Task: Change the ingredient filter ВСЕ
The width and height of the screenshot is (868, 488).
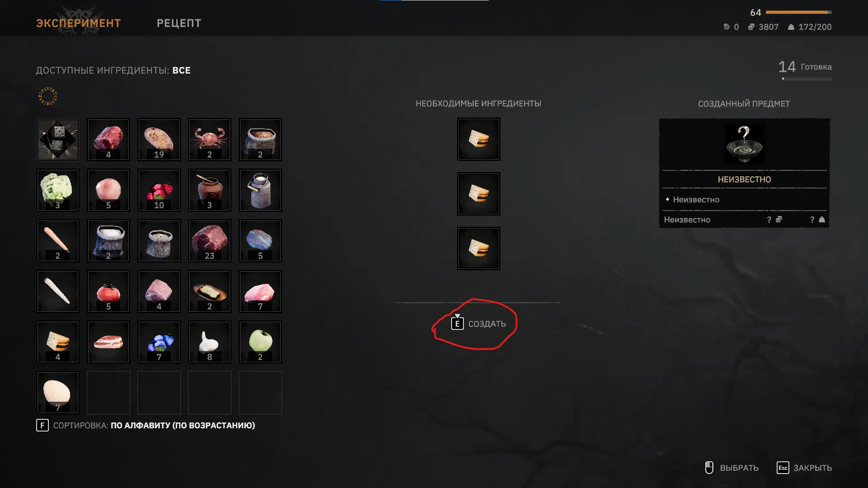Action: [181, 70]
